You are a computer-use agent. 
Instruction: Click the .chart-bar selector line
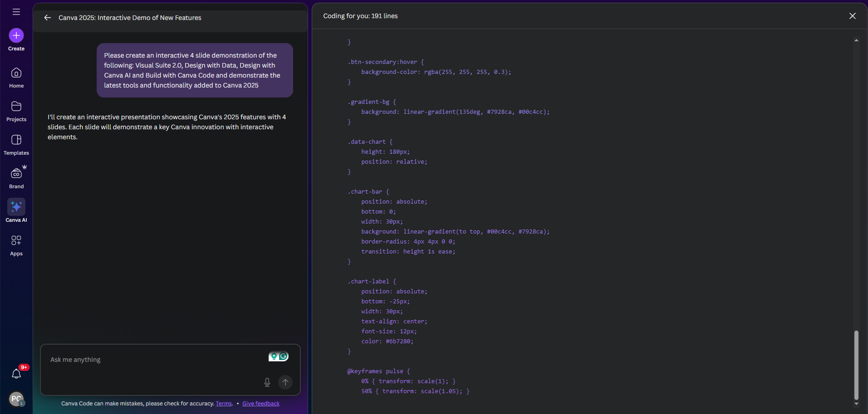(368, 192)
